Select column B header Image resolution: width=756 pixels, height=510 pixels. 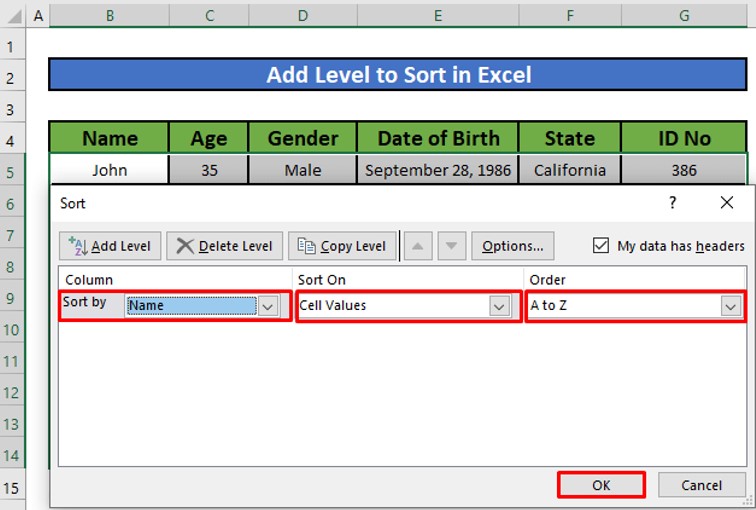[x=109, y=16]
